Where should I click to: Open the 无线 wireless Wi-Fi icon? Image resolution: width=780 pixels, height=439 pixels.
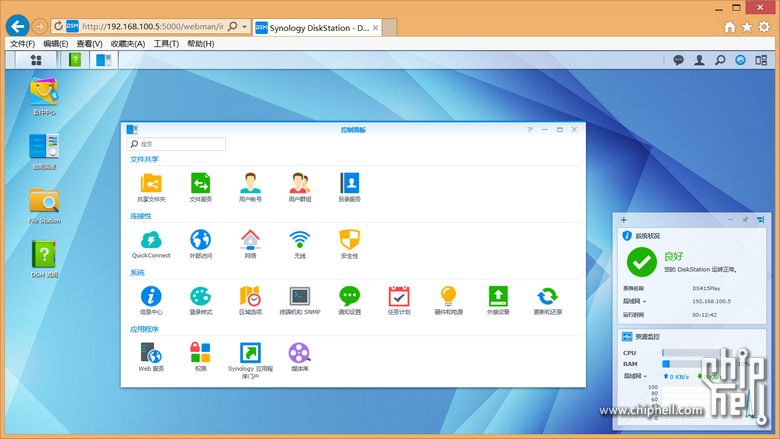(299, 240)
